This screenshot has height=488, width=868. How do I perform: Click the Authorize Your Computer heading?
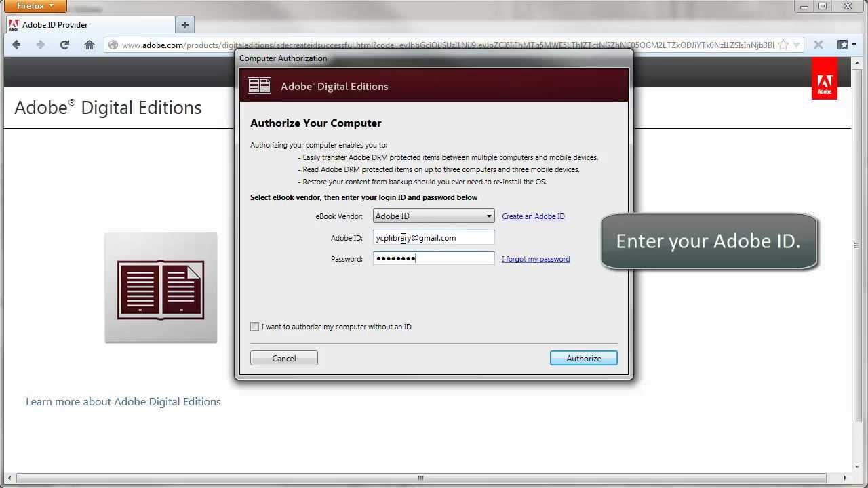point(316,123)
